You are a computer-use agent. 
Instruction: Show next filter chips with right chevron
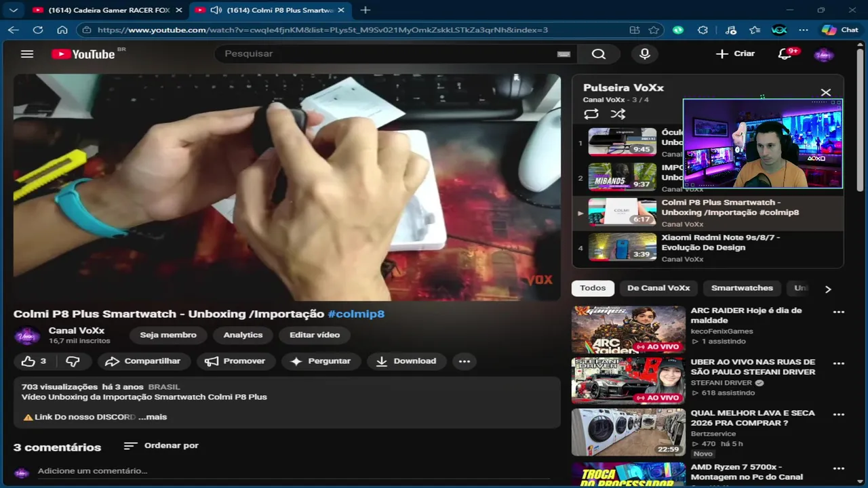pyautogui.click(x=827, y=289)
